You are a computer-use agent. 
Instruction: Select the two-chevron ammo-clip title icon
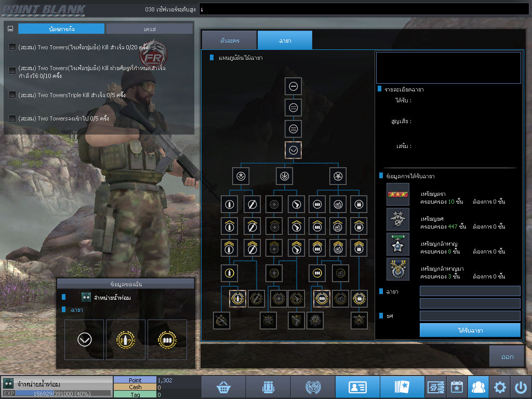pyautogui.click(x=317, y=248)
